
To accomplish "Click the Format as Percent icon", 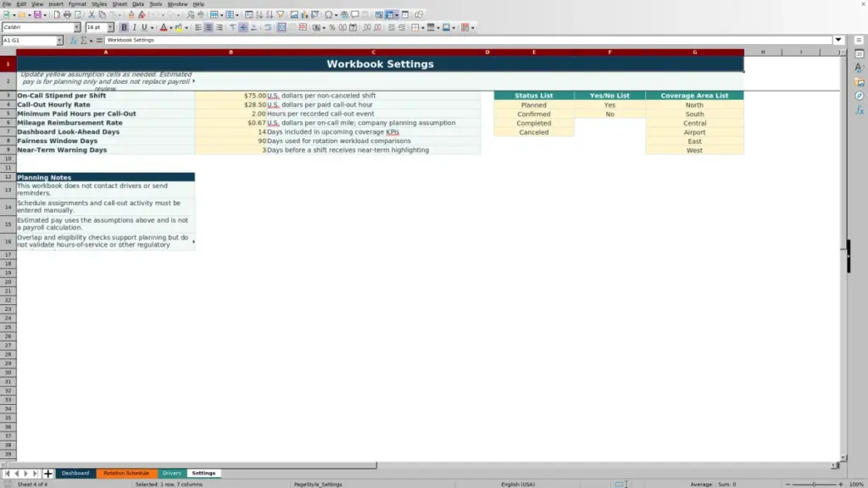I will [332, 27].
